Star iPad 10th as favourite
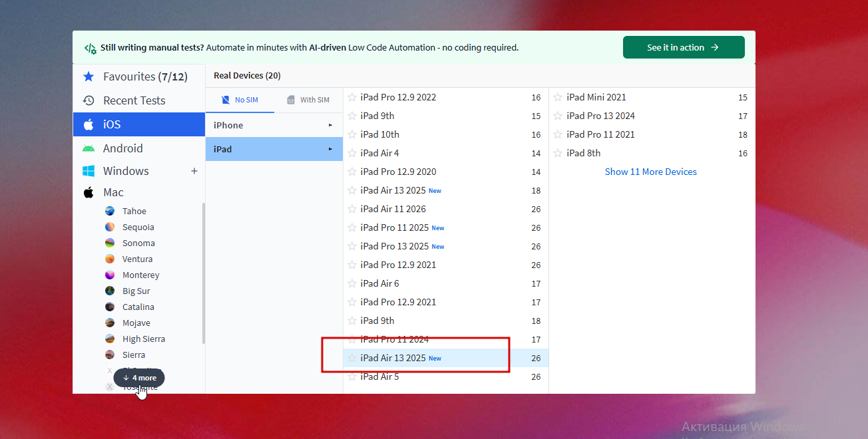 pyautogui.click(x=352, y=134)
